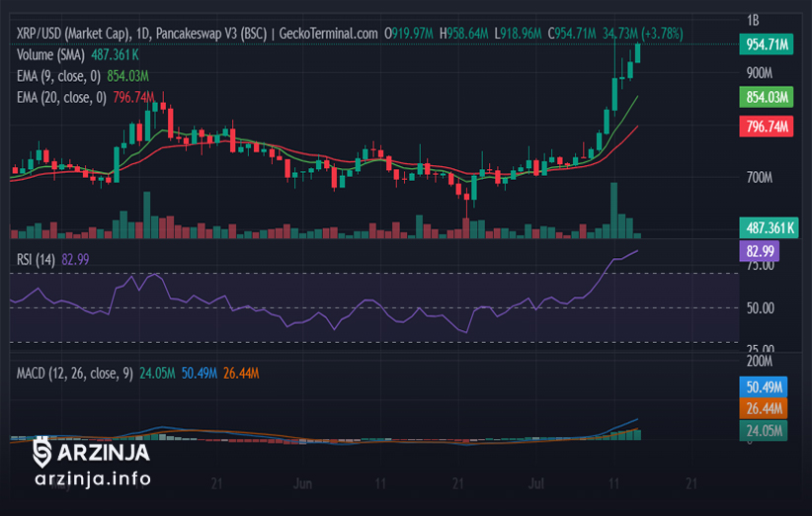Viewport: 812px width, 516px height.
Task: Click the tallest volume bar near Jul 11
Action: click(x=614, y=211)
